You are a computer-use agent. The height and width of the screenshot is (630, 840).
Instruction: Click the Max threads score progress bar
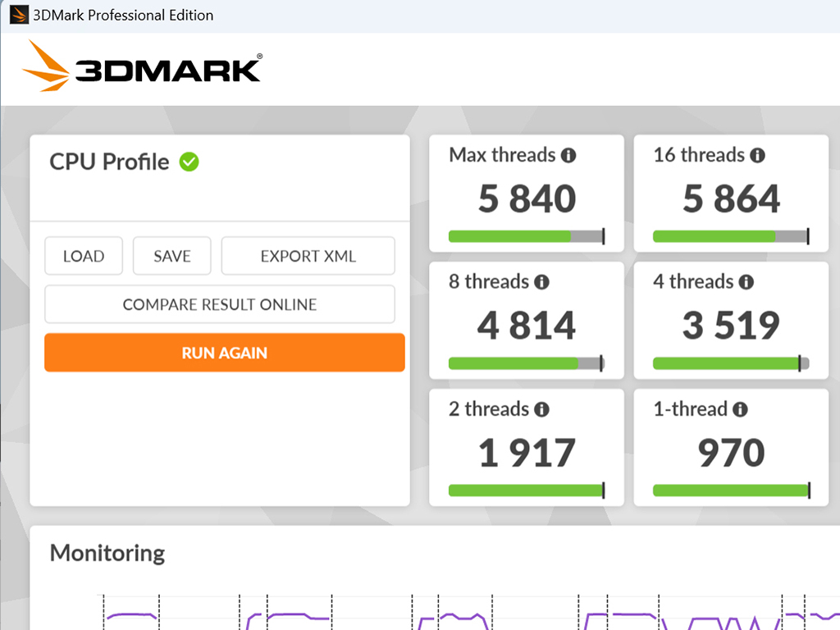527,236
